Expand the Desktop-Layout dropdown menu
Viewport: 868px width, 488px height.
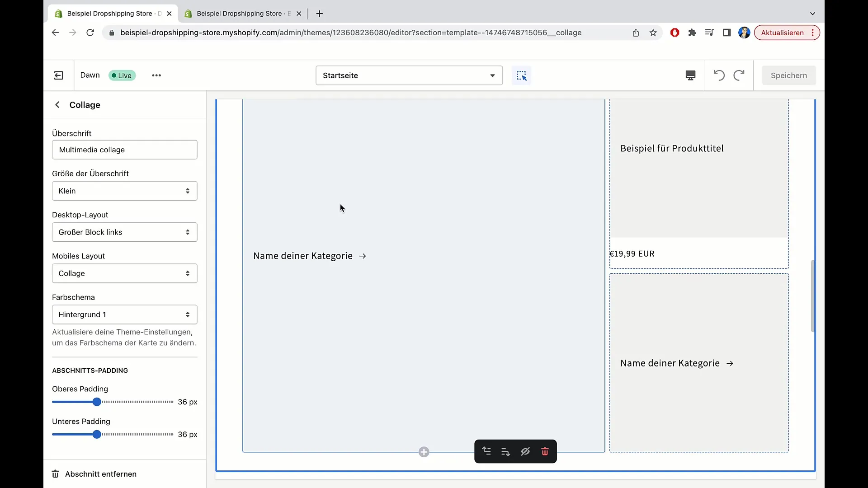[125, 232]
